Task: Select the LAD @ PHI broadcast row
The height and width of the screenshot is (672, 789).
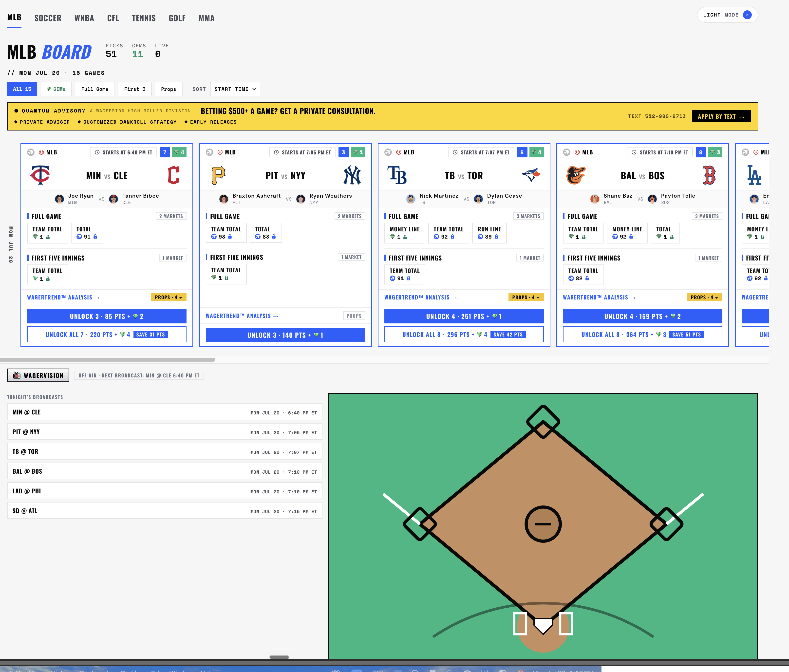Action: (165, 491)
